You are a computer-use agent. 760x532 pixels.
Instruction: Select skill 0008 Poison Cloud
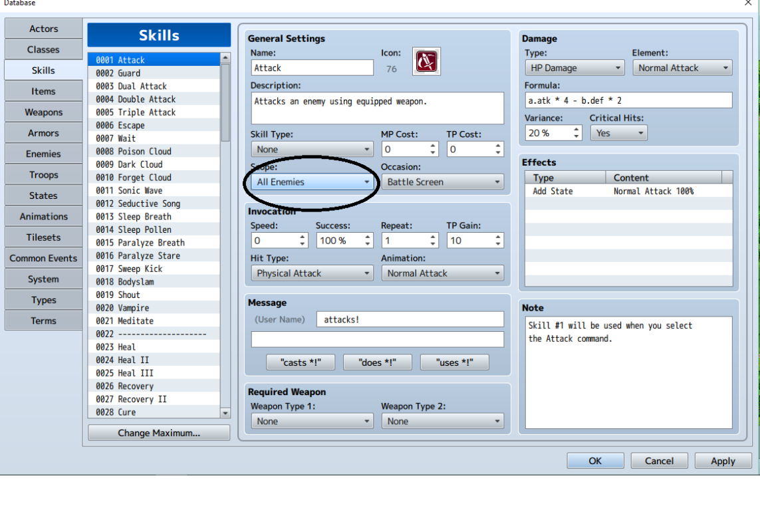(154, 152)
